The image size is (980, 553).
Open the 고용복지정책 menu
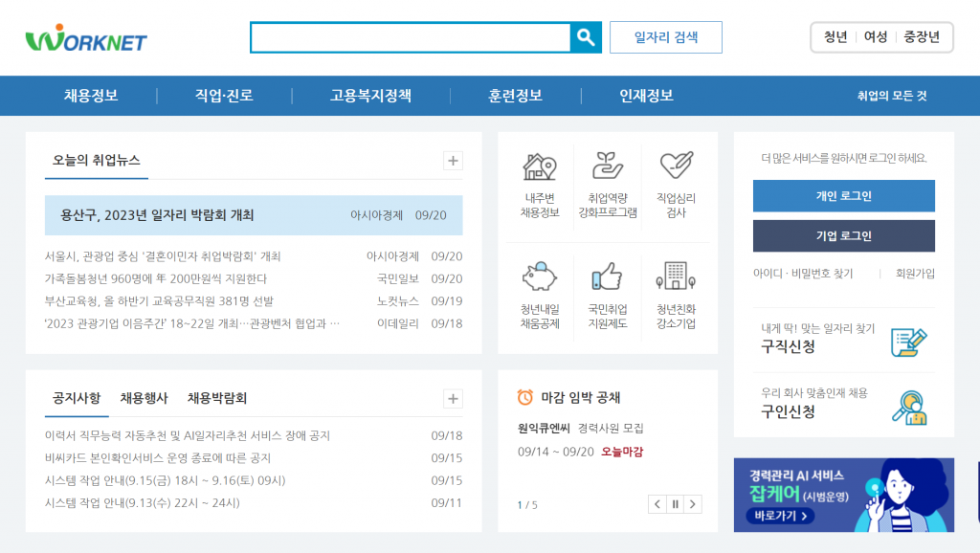point(370,96)
